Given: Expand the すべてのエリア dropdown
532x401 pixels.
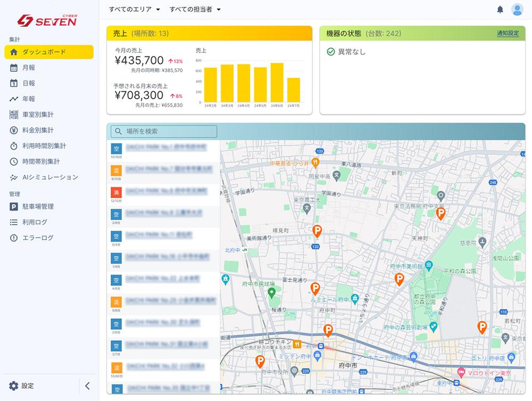Looking at the screenshot, I should [x=135, y=10].
